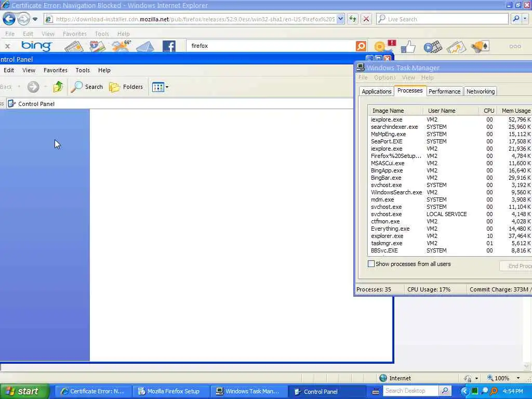Sort processes by the CPU column header
Viewport: 532px width, 399px height.
pos(488,111)
